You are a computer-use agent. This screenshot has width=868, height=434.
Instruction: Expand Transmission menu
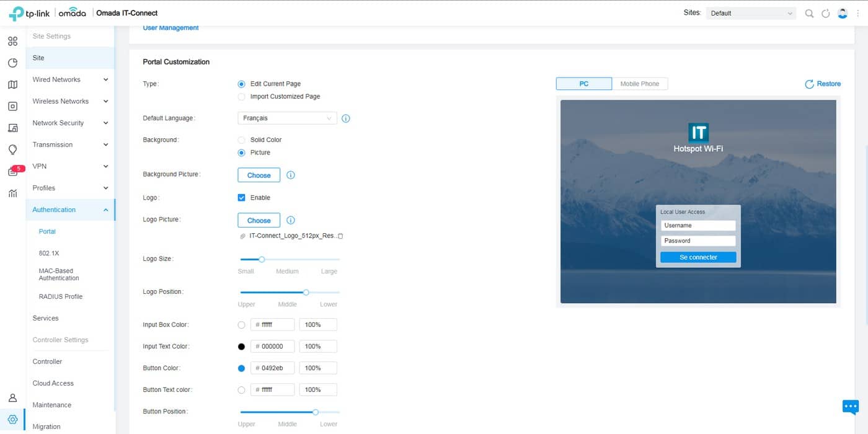(70, 144)
